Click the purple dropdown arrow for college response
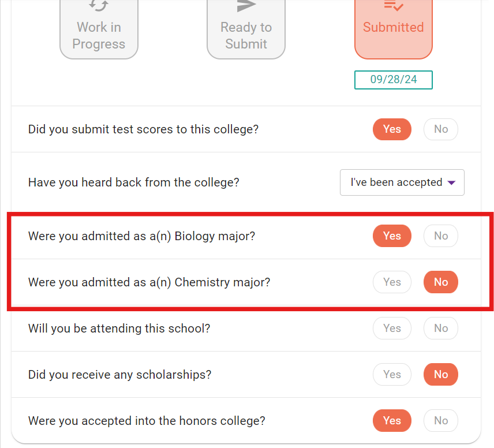 451,182
